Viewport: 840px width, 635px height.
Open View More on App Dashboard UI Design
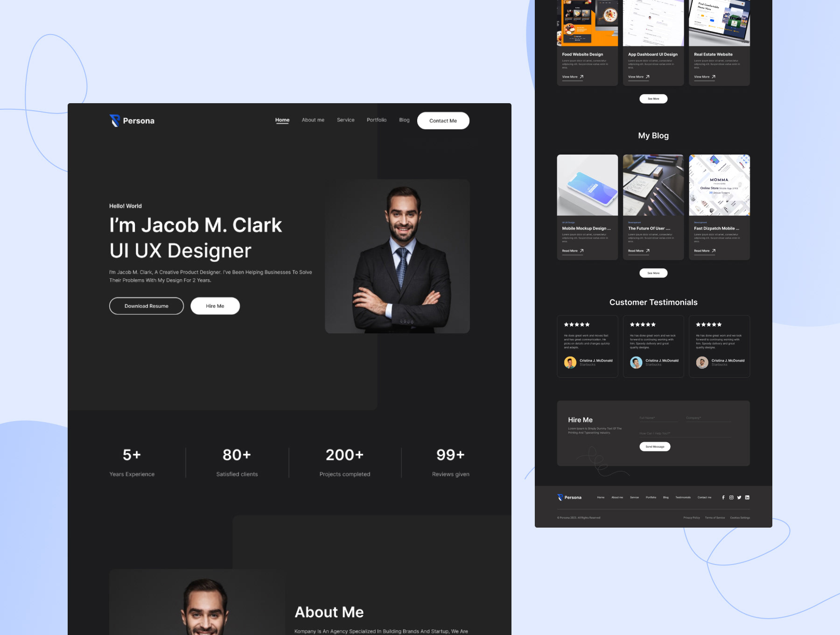tap(636, 77)
